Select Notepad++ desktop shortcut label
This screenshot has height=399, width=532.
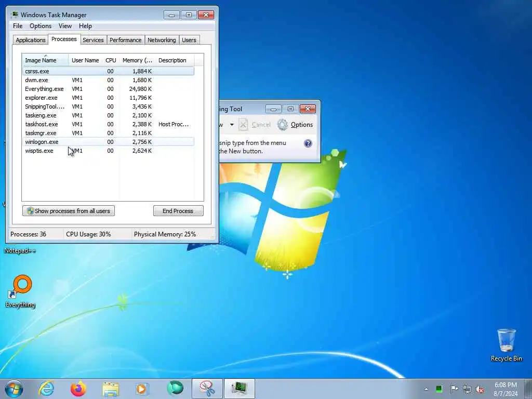(x=20, y=251)
